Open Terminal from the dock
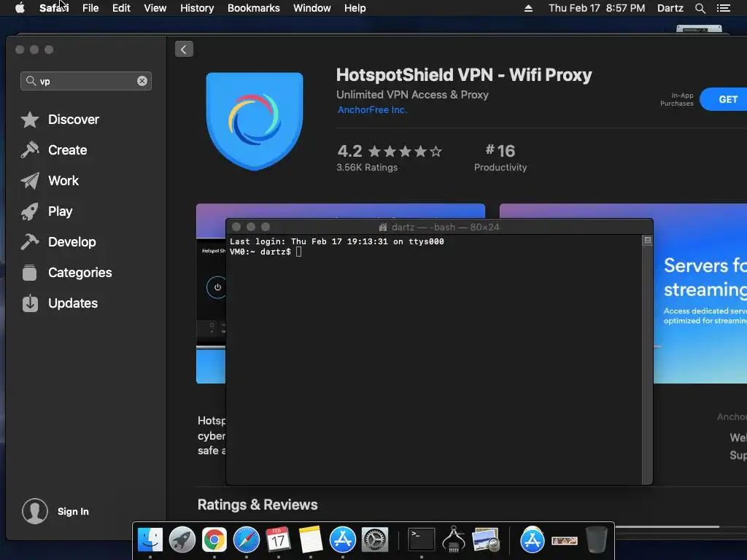Image resolution: width=747 pixels, height=560 pixels. [x=422, y=540]
